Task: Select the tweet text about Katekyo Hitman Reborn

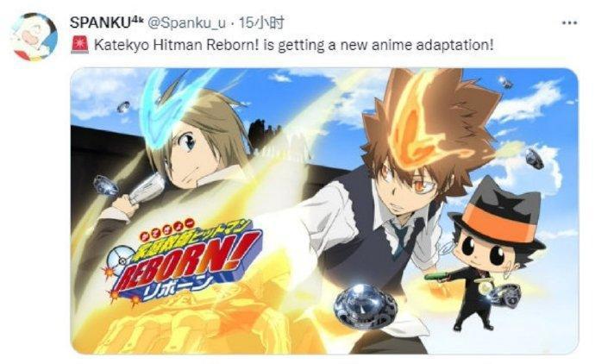Action: tap(294, 45)
